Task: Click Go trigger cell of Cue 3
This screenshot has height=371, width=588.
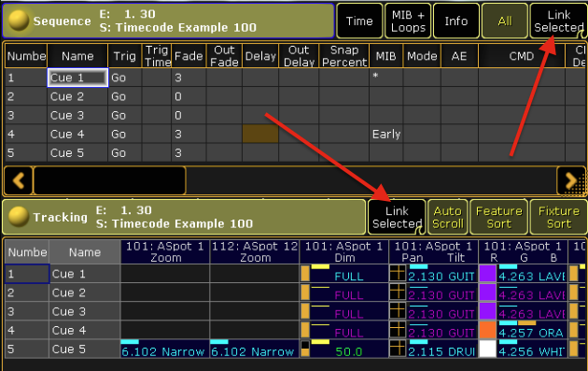Action: click(124, 115)
